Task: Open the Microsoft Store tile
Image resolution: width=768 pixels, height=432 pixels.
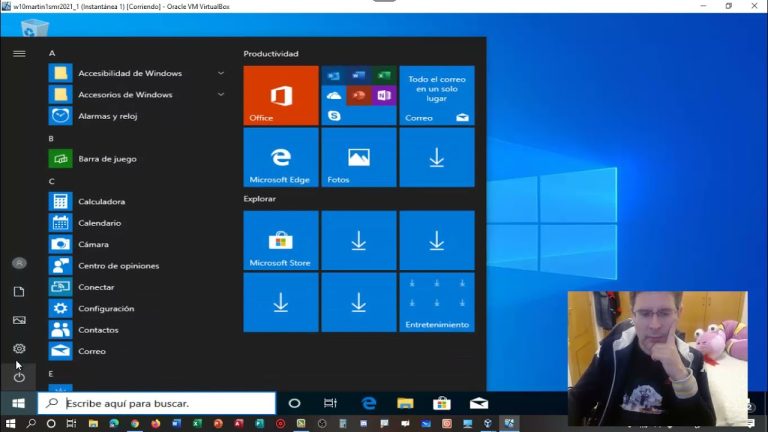Action: pyautogui.click(x=280, y=241)
